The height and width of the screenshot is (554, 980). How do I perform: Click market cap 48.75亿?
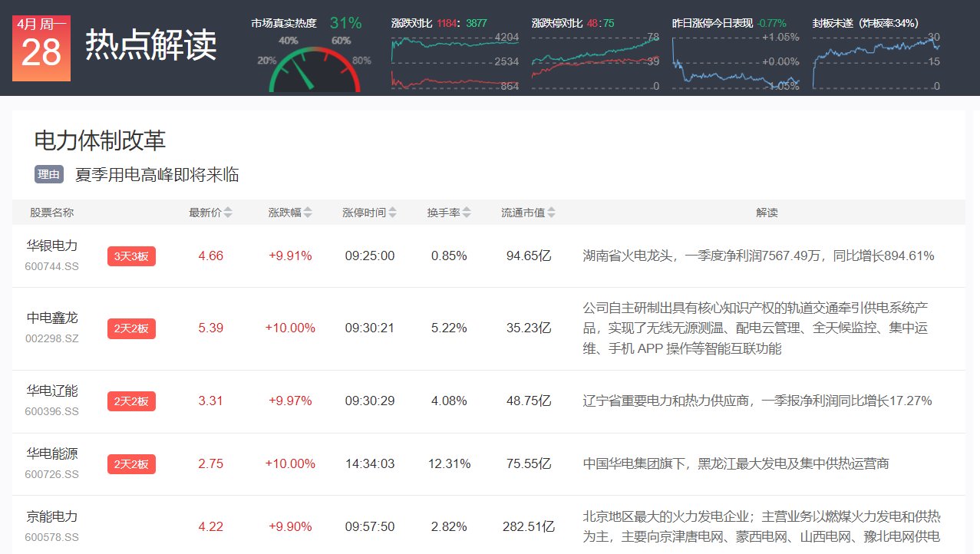(x=529, y=401)
